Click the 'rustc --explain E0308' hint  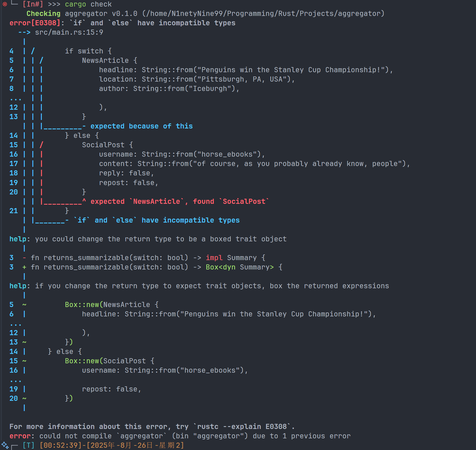point(242,427)
